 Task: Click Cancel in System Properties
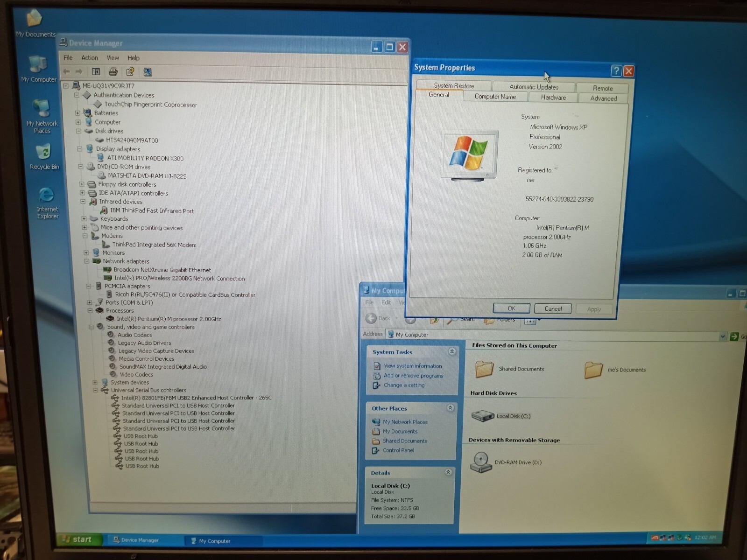coord(553,308)
